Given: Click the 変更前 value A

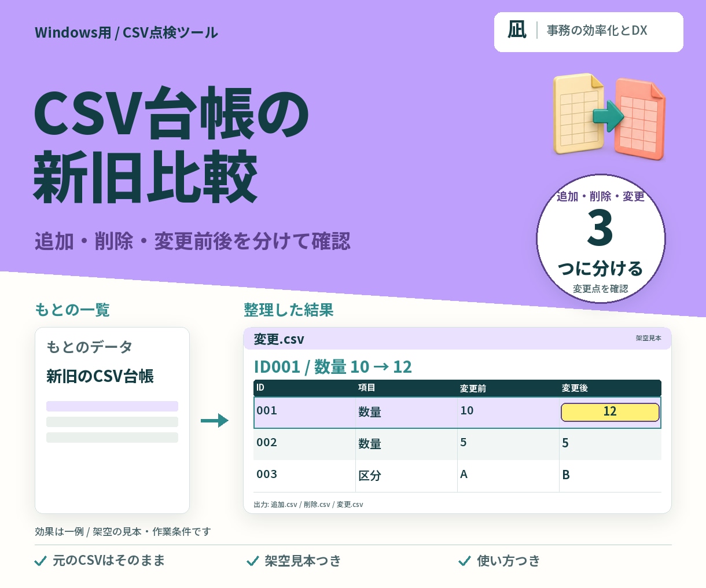Looking at the screenshot, I should click(464, 475).
